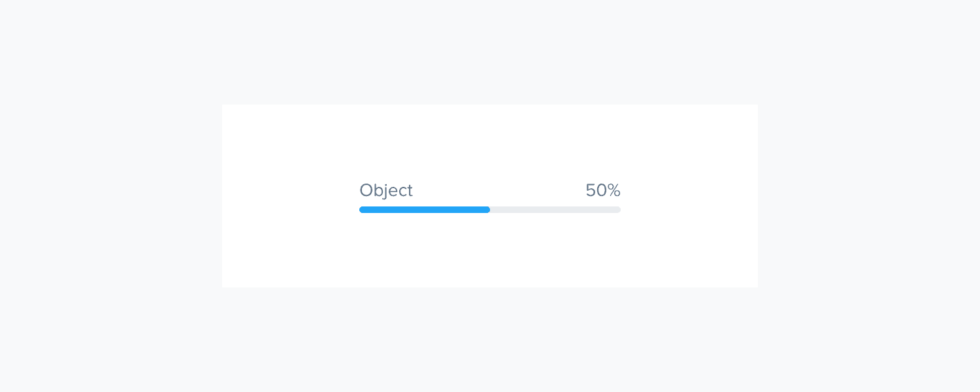Screen dimensions: 980x392
Task: Click the rounded start cap of blue bar
Action: click(x=362, y=210)
